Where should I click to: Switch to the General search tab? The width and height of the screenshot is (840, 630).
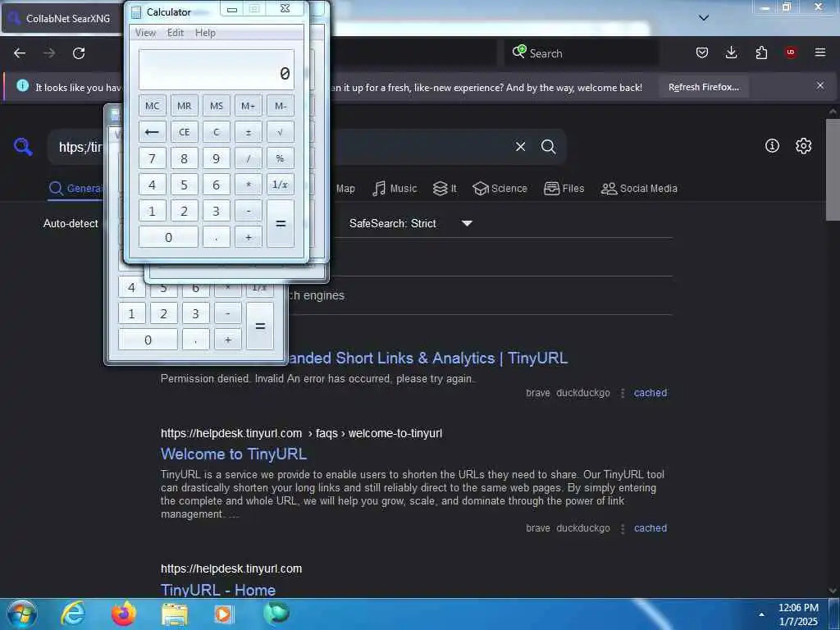tap(75, 189)
